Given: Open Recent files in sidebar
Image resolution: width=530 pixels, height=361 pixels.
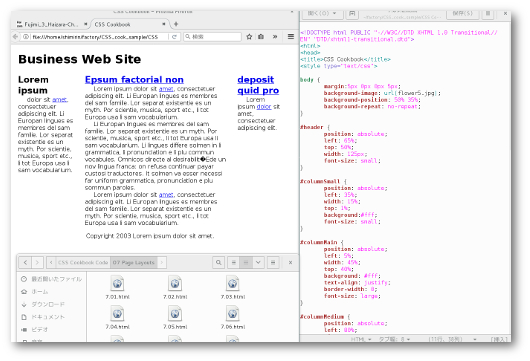Looking at the screenshot, I should coord(52,279).
